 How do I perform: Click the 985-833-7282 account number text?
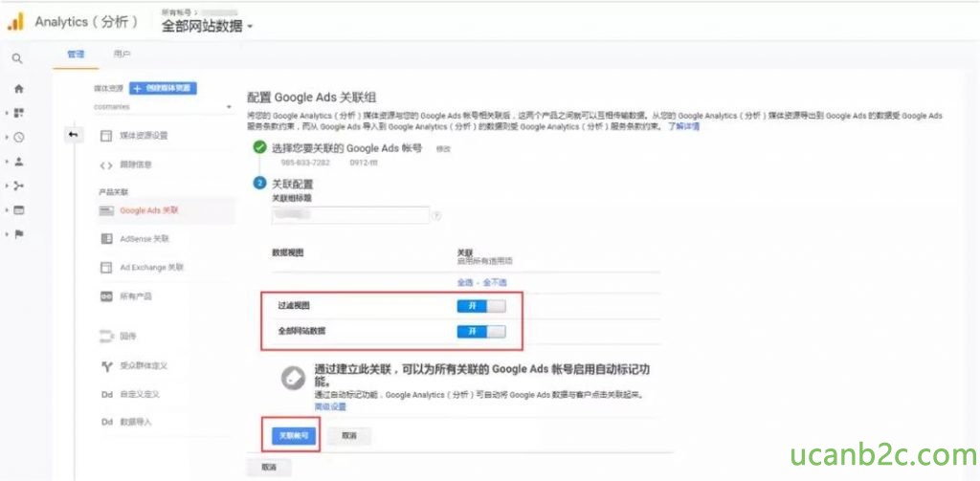pyautogui.click(x=305, y=163)
